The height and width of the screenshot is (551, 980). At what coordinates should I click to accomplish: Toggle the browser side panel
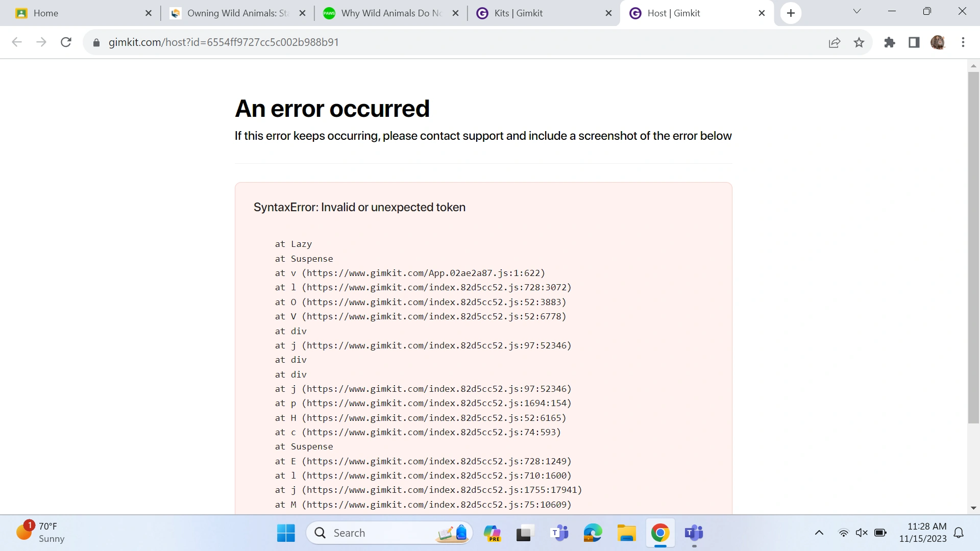(x=914, y=42)
